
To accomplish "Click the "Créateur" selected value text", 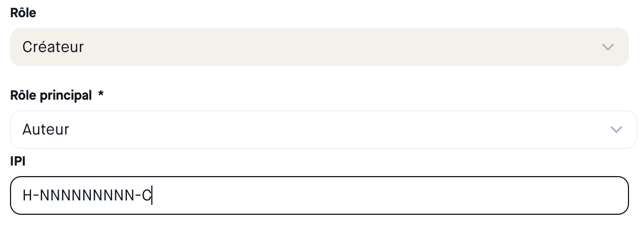I will (53, 47).
